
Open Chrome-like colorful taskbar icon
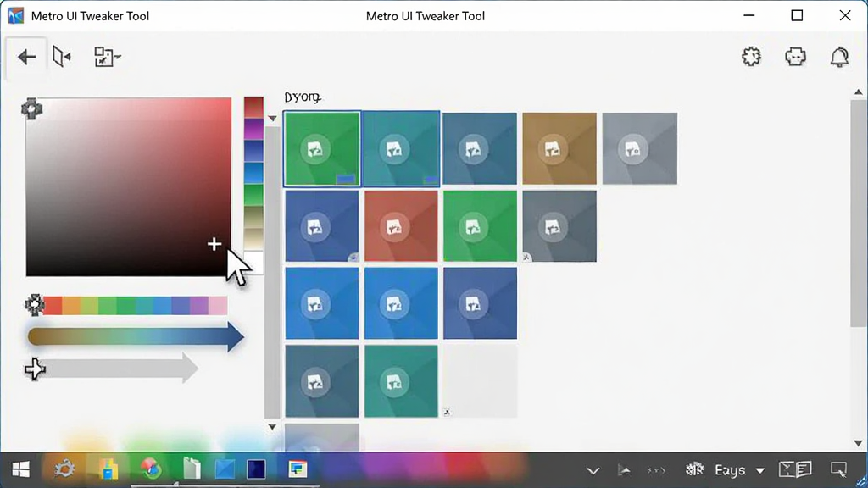coord(151,469)
